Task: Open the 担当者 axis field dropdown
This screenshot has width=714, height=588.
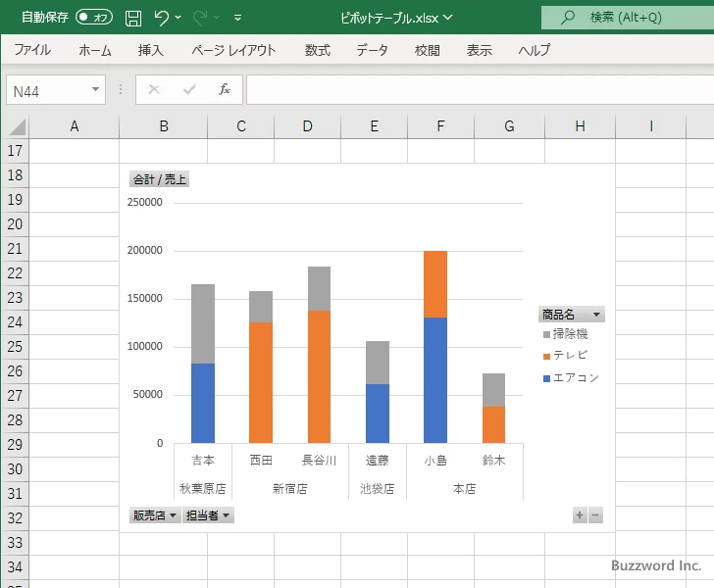Action: point(208,515)
